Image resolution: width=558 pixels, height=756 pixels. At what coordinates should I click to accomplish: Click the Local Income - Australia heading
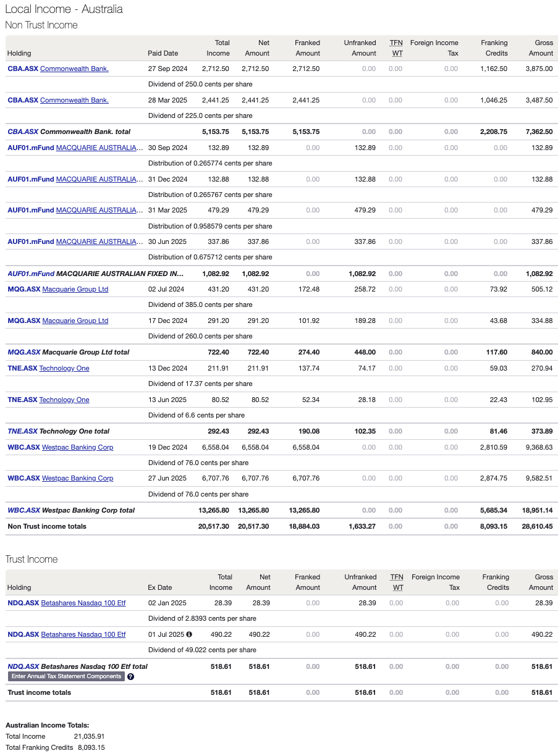(x=64, y=9)
